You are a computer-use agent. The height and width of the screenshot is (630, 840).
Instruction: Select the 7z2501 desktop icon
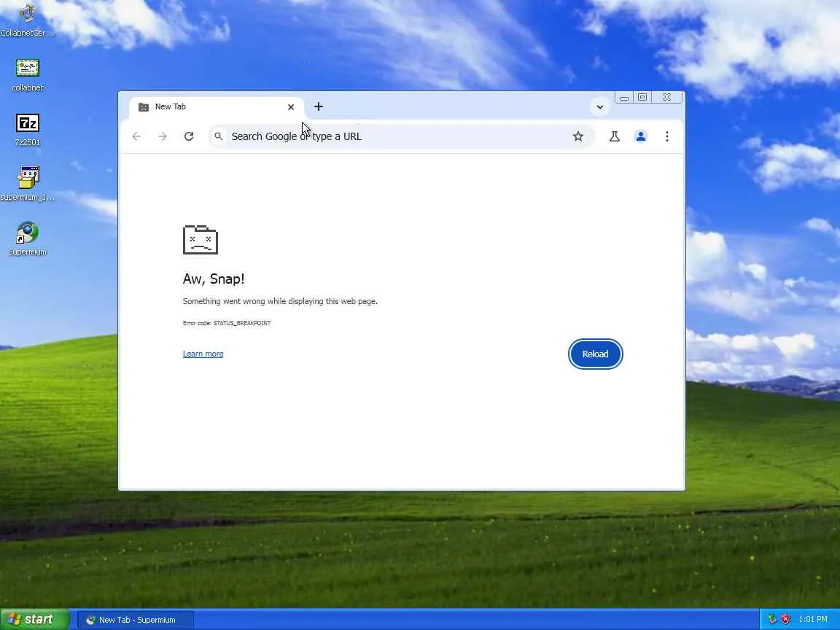27,130
